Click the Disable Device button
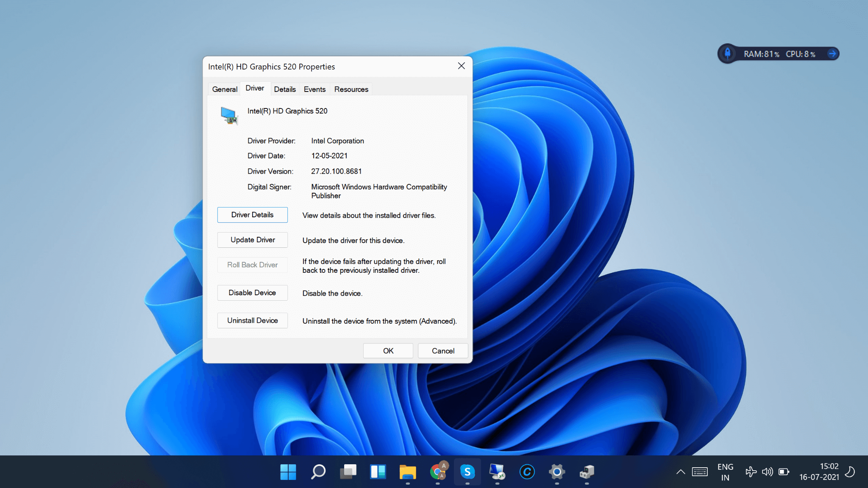The image size is (868, 488). pos(253,293)
